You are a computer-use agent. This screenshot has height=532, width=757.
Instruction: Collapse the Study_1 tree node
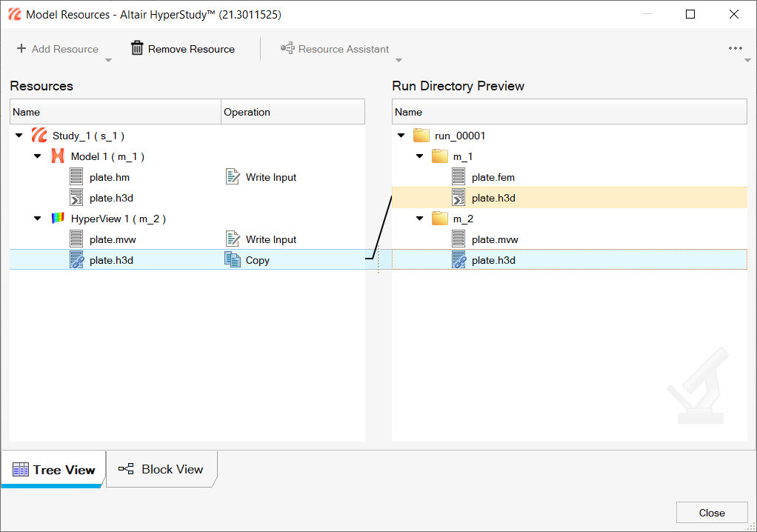(x=19, y=136)
